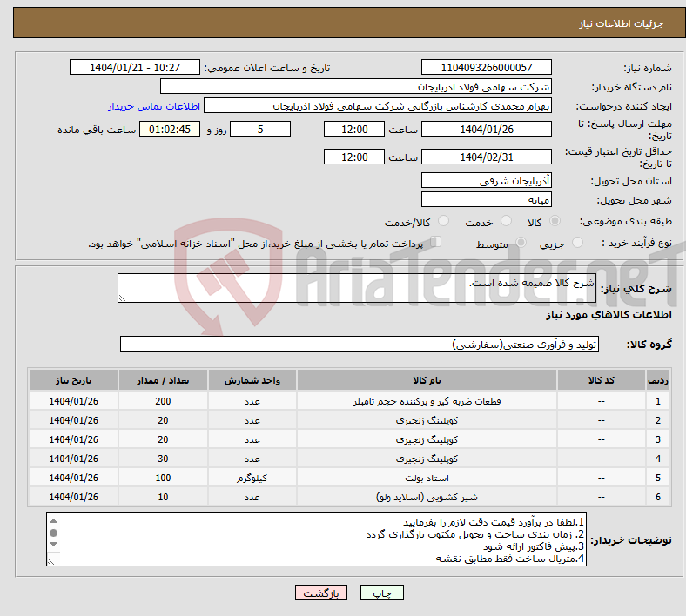This screenshot has height=616, width=686.
Task: Click کوپلینگ زنجیری in row 3
Action: 427,439
